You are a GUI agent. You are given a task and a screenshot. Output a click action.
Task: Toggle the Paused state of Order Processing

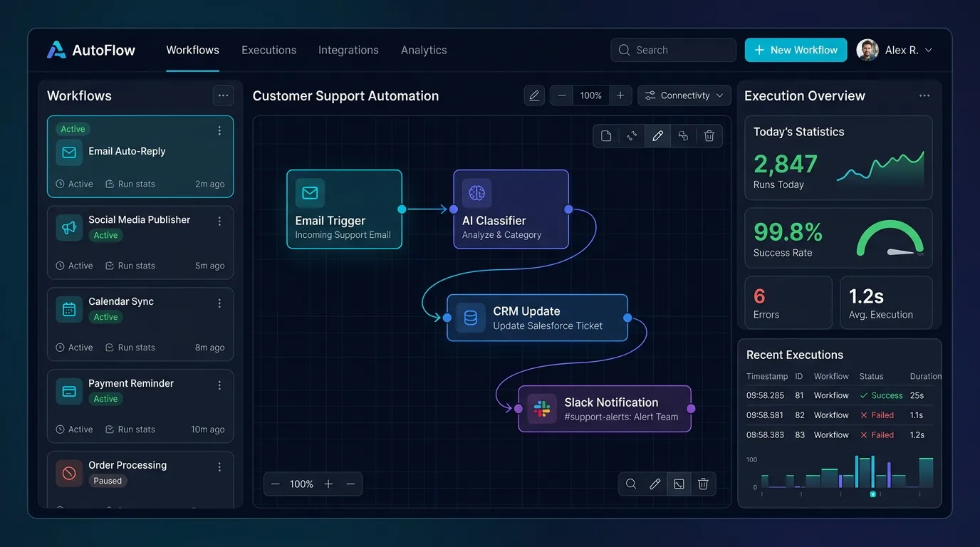tap(108, 480)
